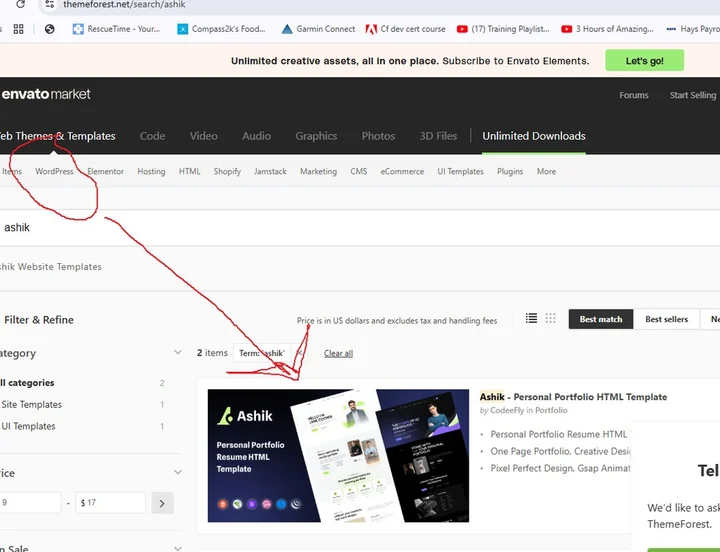Screen dimensions: 720x552
Task: Open Marketing submenu
Action: [318, 171]
